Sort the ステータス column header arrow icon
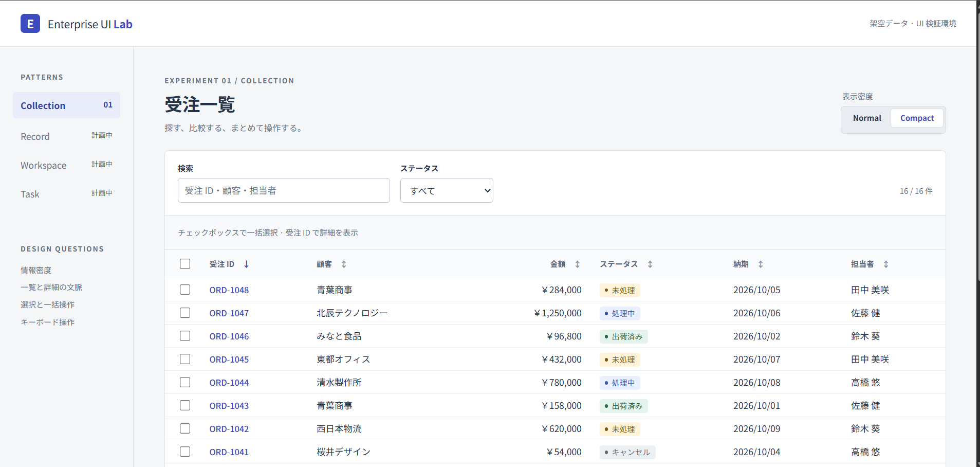980x467 pixels. [x=650, y=264]
